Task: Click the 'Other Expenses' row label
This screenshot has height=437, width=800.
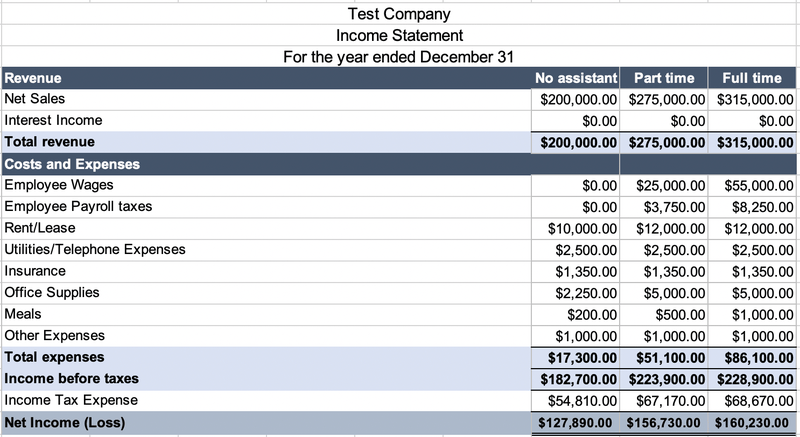Action: coord(266,336)
